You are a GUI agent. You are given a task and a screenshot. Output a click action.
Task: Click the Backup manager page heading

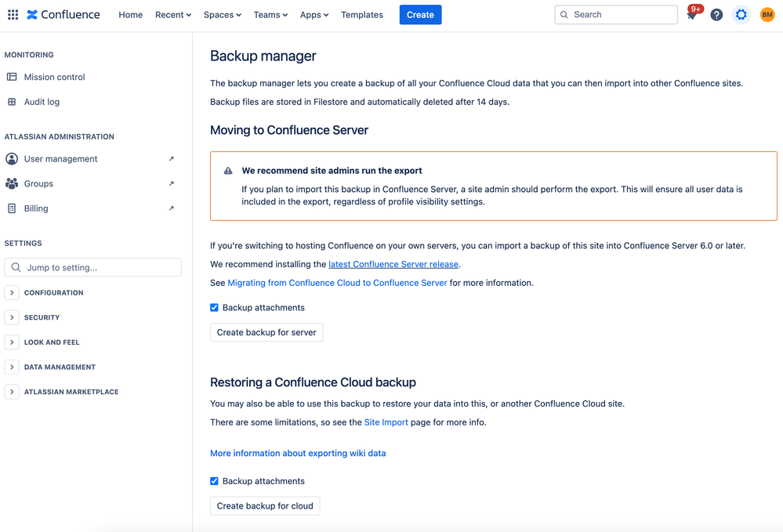(263, 56)
